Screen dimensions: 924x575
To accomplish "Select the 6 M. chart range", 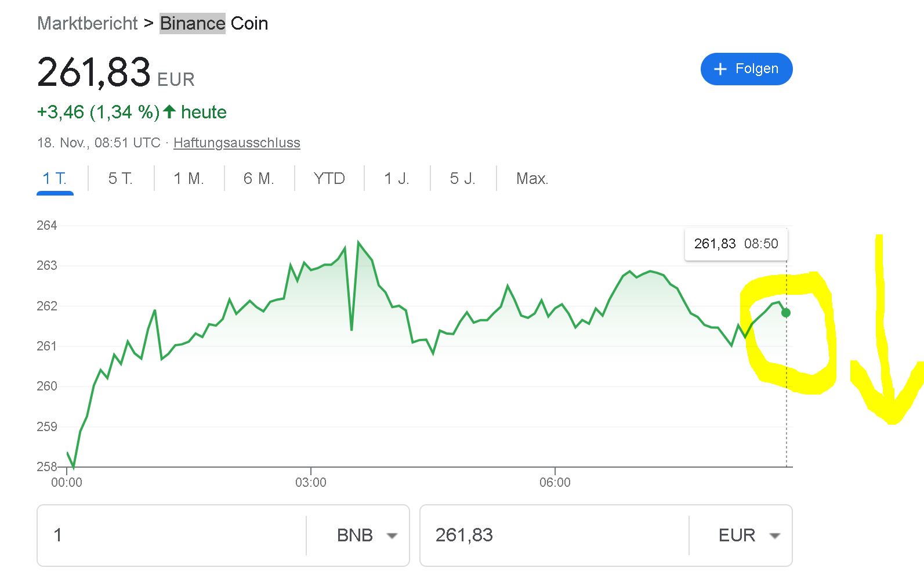I will (259, 179).
